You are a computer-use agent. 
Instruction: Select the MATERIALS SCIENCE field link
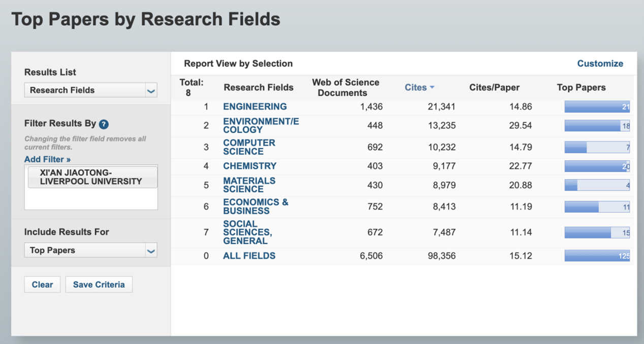point(249,185)
